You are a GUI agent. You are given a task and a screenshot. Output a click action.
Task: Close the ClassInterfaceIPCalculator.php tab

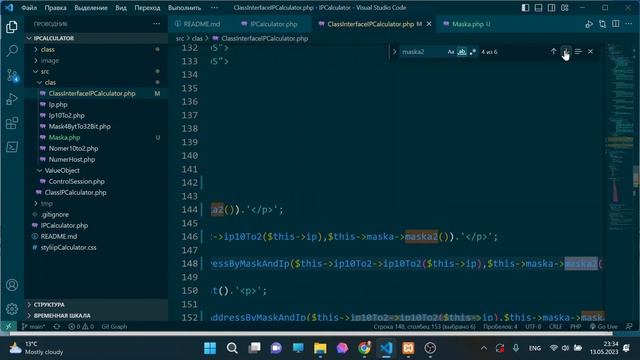coord(429,24)
